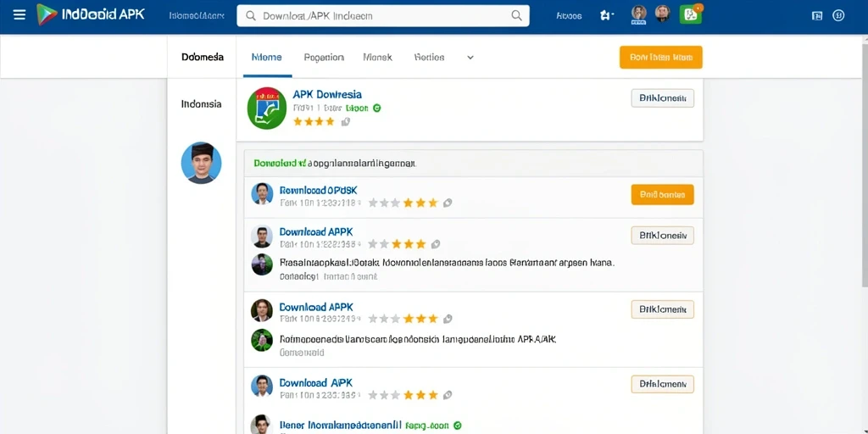Click the square grid icon in the header
Screen dimensions: 868x434
[x=816, y=15]
